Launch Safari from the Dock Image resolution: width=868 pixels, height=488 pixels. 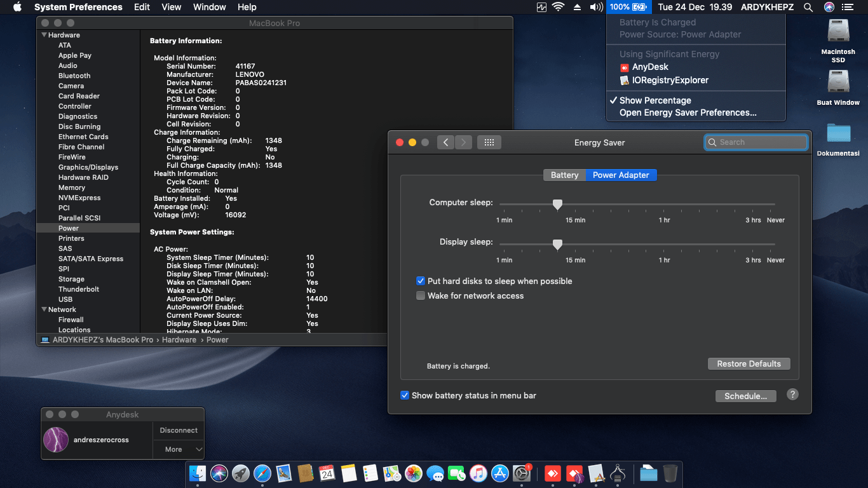262,473
